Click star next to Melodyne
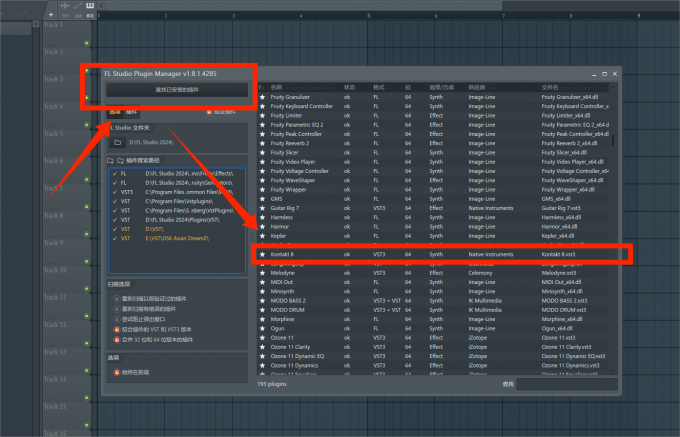 point(262,273)
